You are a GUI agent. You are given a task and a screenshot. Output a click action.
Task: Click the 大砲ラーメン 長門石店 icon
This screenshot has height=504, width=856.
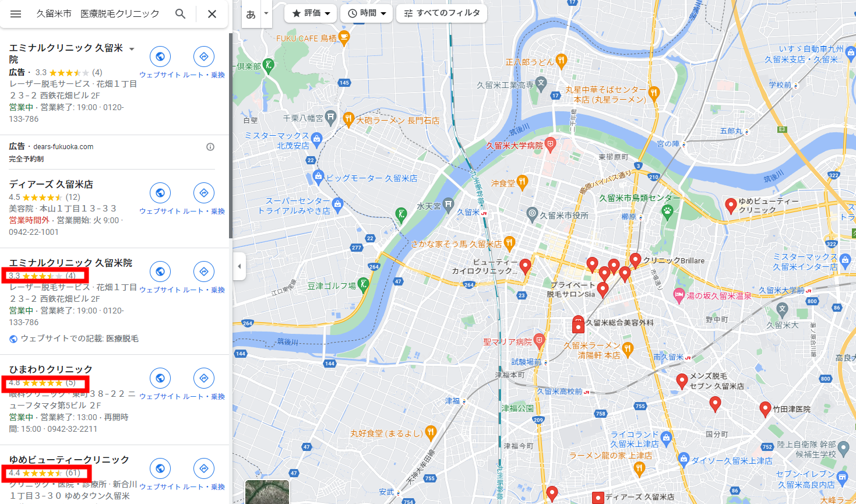pos(348,120)
